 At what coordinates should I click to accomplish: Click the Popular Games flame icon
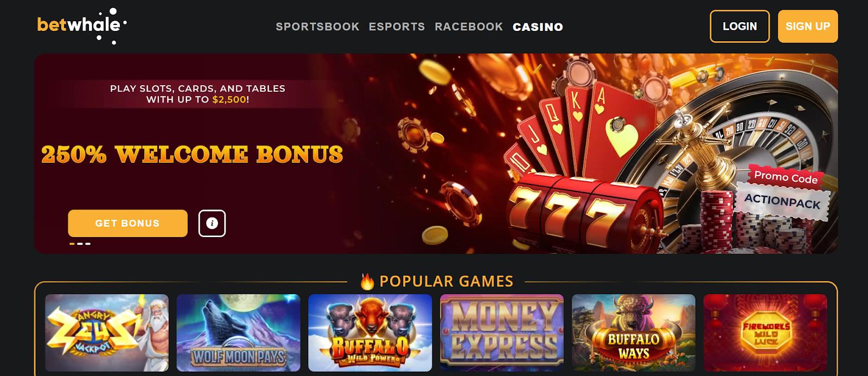point(367,281)
